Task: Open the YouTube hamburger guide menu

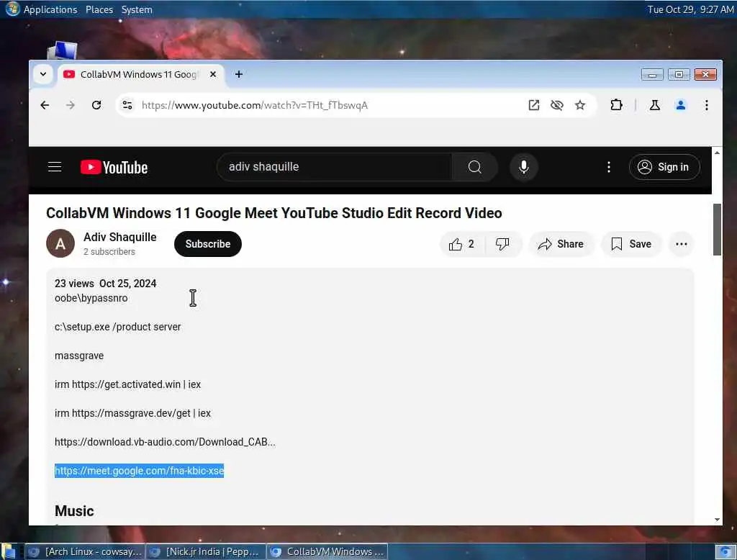Action: [x=55, y=167]
